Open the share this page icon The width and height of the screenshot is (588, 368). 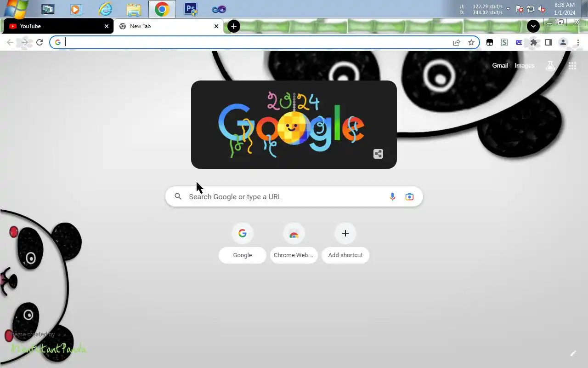pos(457,42)
